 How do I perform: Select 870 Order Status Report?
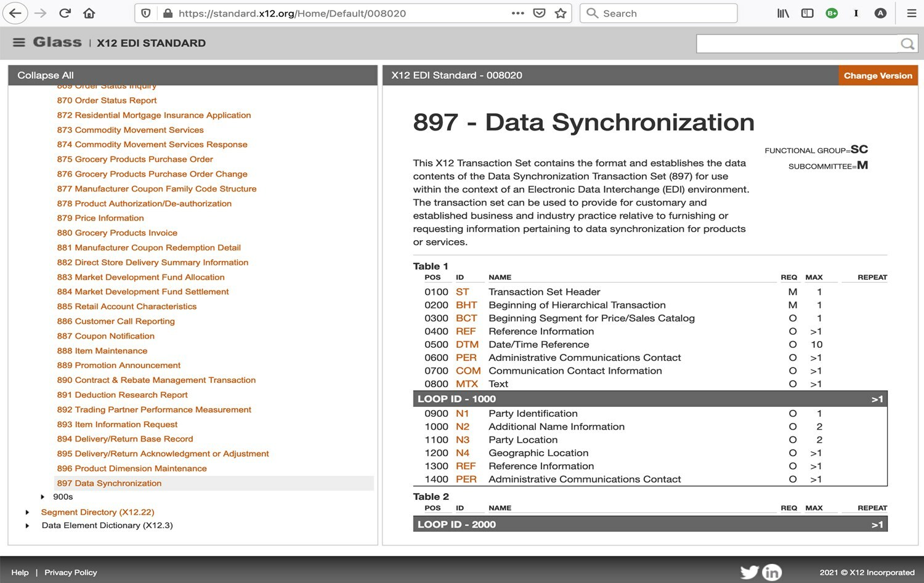[x=107, y=100]
